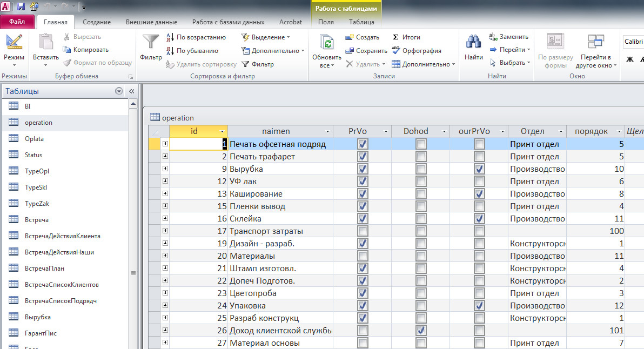Image resolution: width=644 pixels, height=349 pixels.
Task: Click the Вырезать cut icon
Action: pyautogui.click(x=66, y=37)
